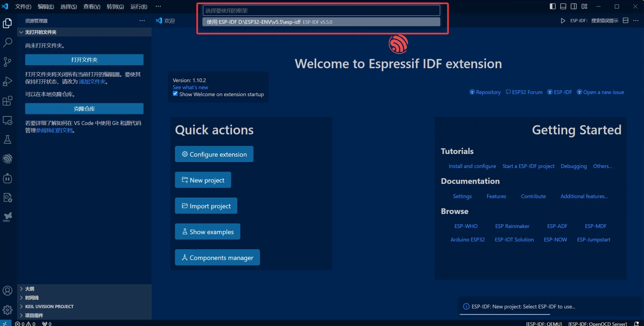Viewport: 644px width, 326px height.
Task: Open ESP32 Forum link
Action: tap(524, 92)
